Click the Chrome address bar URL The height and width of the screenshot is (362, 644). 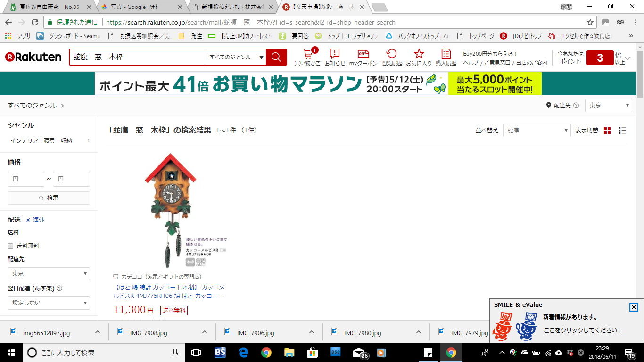click(x=251, y=22)
